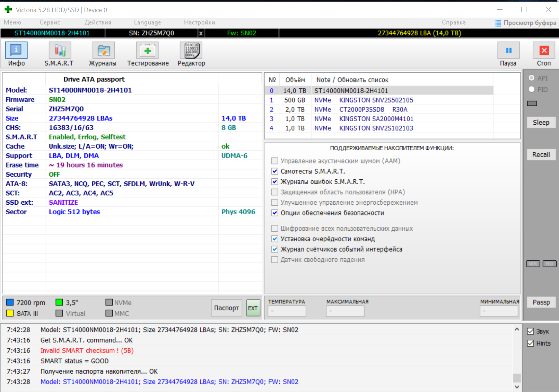Toggle Опции обеспечения безопасности checkbox
The height and width of the screenshot is (392, 559).
pos(275,213)
